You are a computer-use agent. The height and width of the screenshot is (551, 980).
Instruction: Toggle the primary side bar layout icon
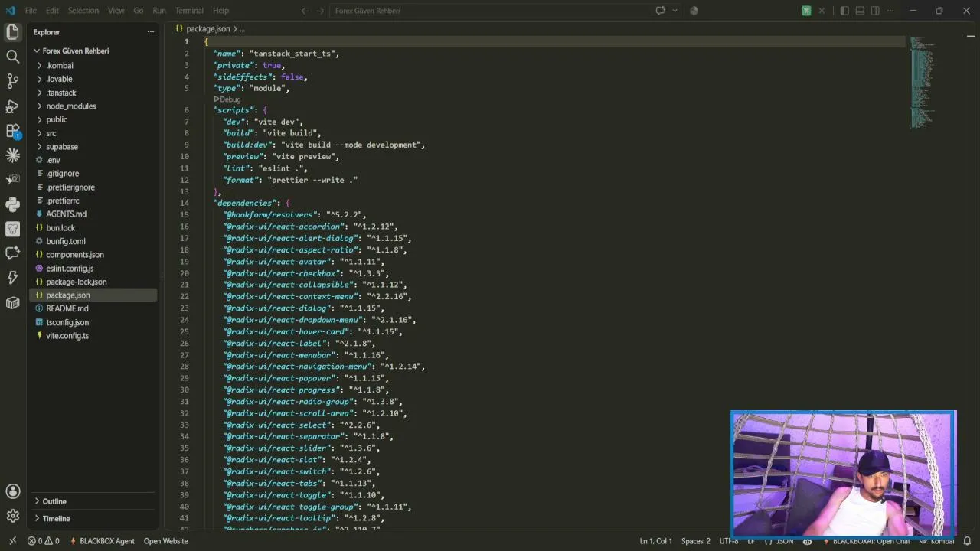tap(844, 11)
